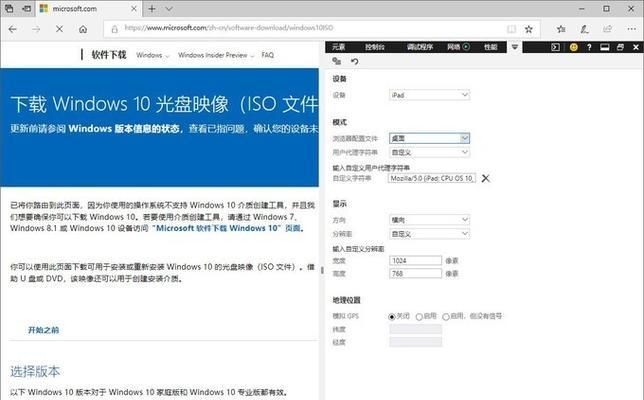
Task: Open the favorites hub icon
Action: 561,29
